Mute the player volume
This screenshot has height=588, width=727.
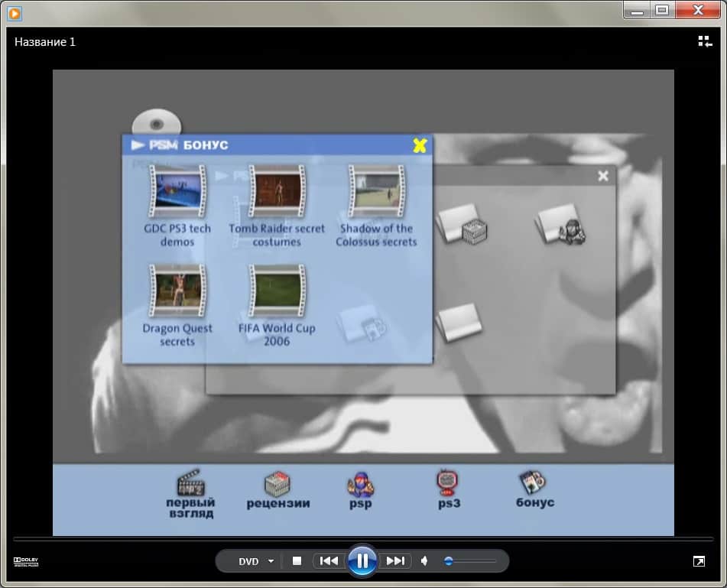[424, 561]
